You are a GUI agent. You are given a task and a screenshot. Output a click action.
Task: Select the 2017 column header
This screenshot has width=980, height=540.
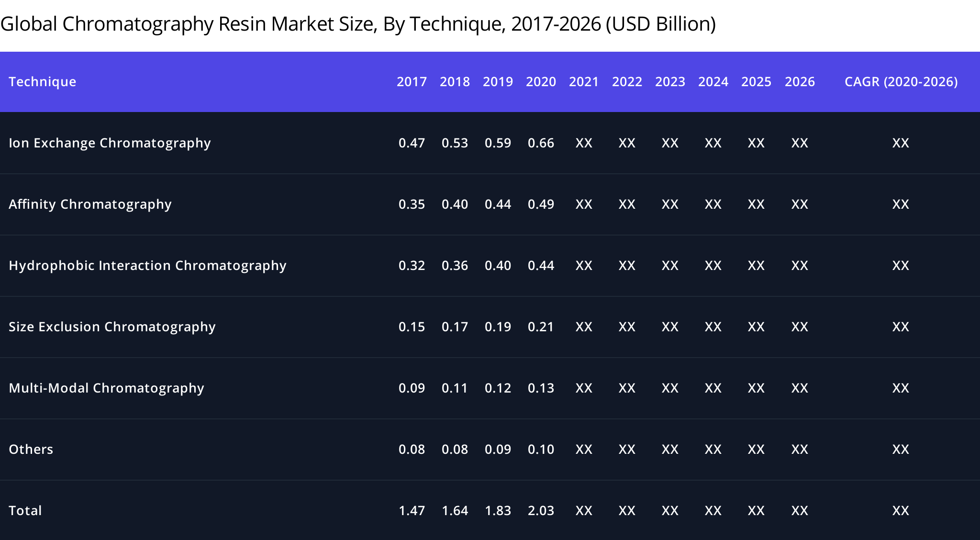point(412,82)
